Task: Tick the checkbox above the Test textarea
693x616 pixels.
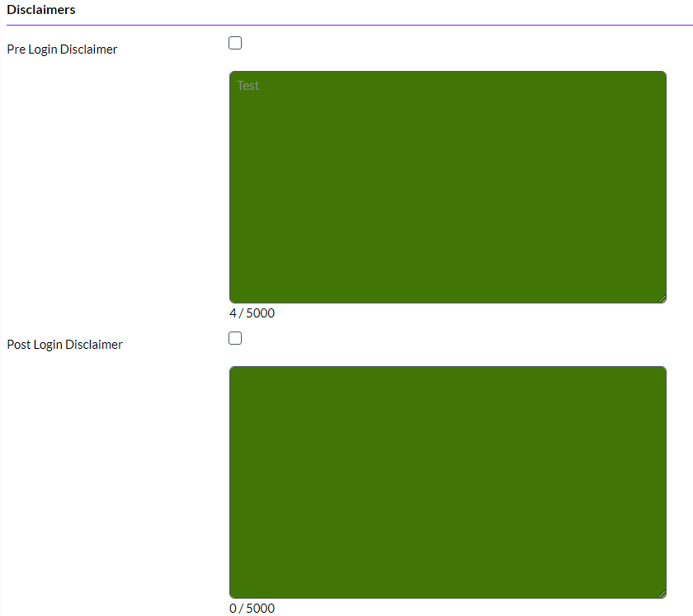Action: pyautogui.click(x=235, y=42)
